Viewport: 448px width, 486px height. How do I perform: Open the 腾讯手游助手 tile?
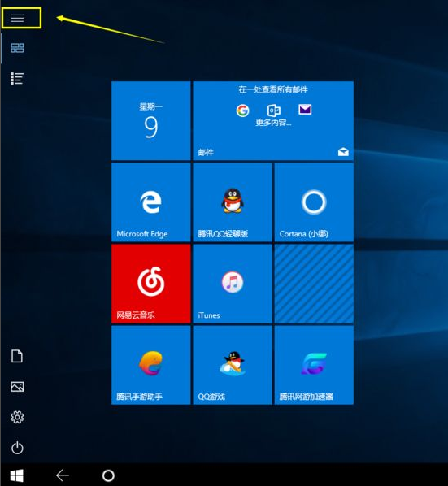click(151, 365)
